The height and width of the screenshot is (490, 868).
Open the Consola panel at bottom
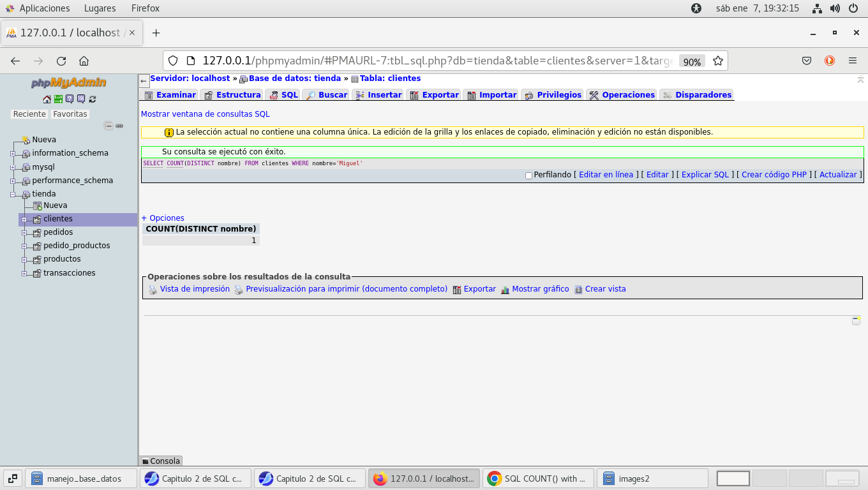pos(161,461)
